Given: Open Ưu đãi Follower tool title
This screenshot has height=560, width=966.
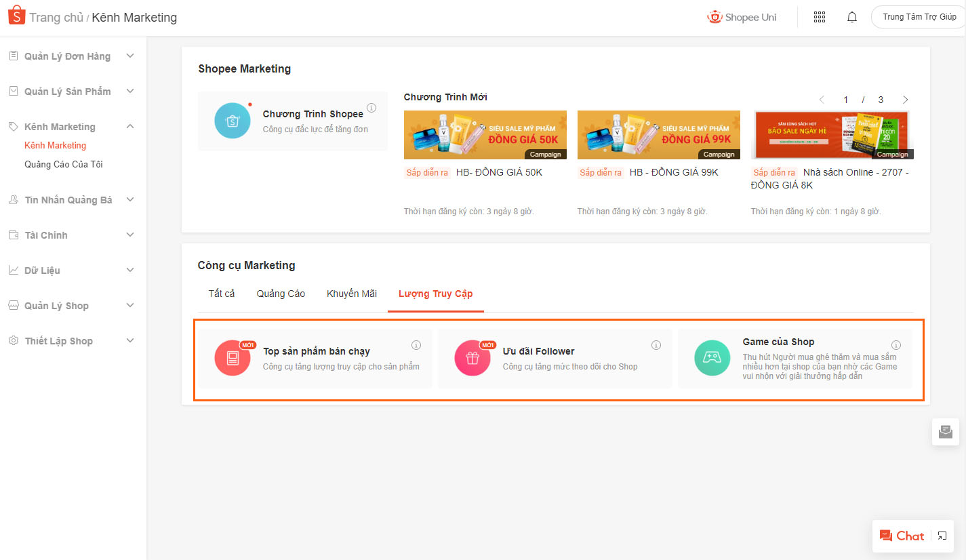Looking at the screenshot, I should [x=538, y=351].
